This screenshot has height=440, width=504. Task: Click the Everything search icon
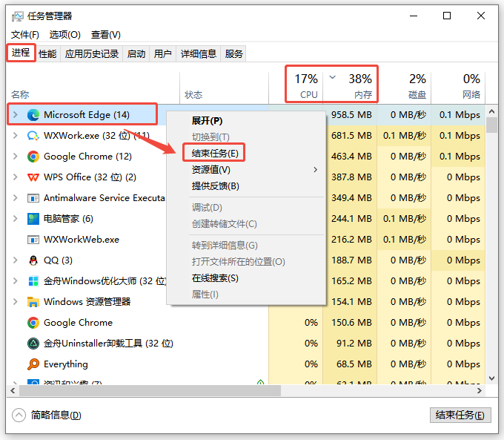[x=33, y=364]
